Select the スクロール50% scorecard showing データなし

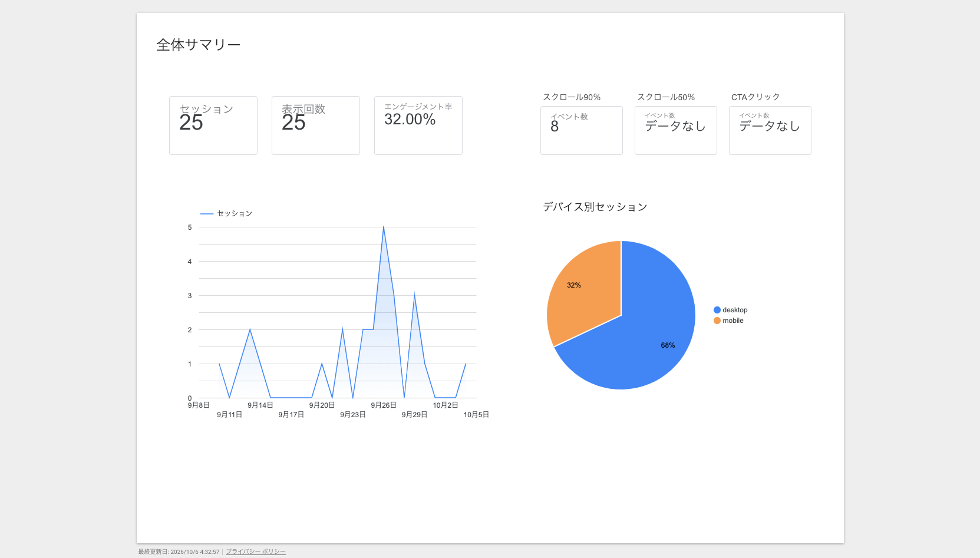point(676,130)
